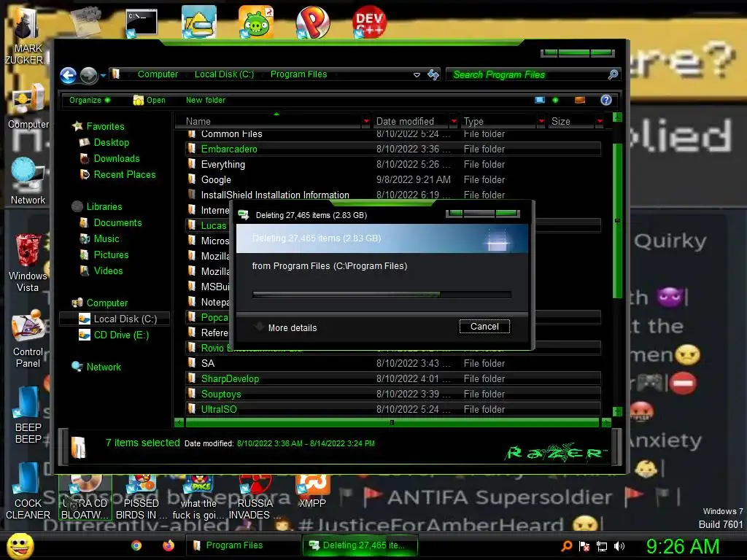The image size is (747, 560).
Task: Open the green pig Bad Piggies desktop shortcut
Action: tap(256, 22)
